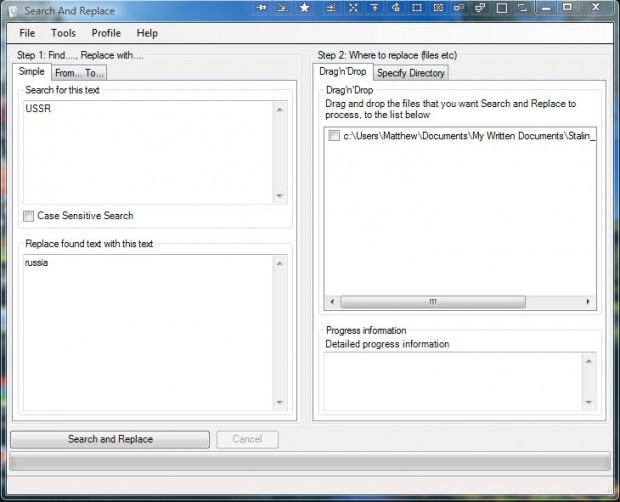
Task: Switch to the Simple tab
Action: click(x=32, y=72)
